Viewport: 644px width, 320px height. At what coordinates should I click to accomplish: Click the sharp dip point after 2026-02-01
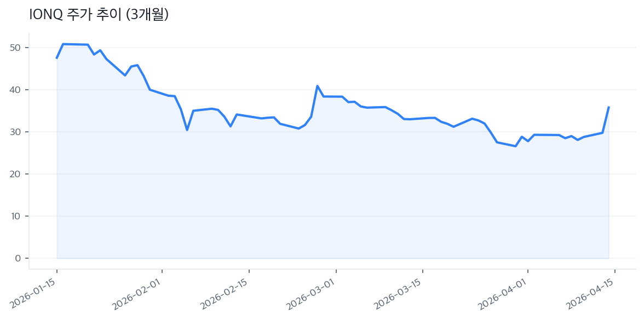coord(187,130)
